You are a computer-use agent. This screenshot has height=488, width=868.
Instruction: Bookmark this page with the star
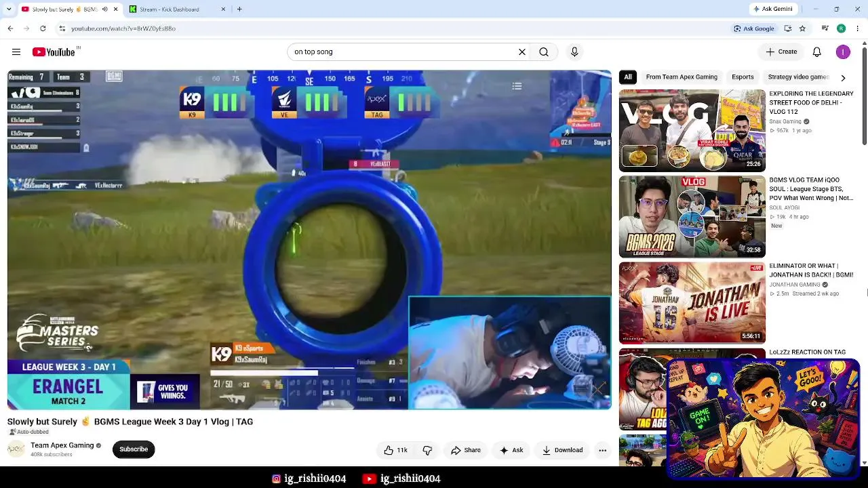point(802,28)
